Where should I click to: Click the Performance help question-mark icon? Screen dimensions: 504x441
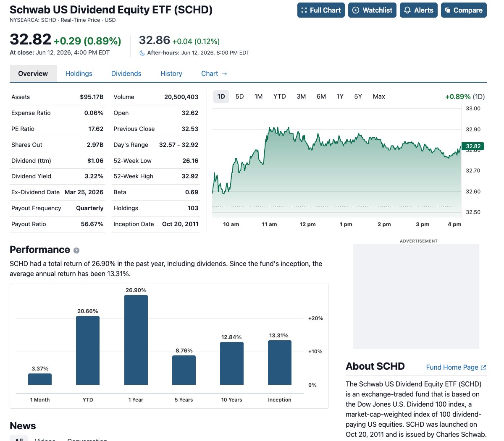tap(76, 251)
